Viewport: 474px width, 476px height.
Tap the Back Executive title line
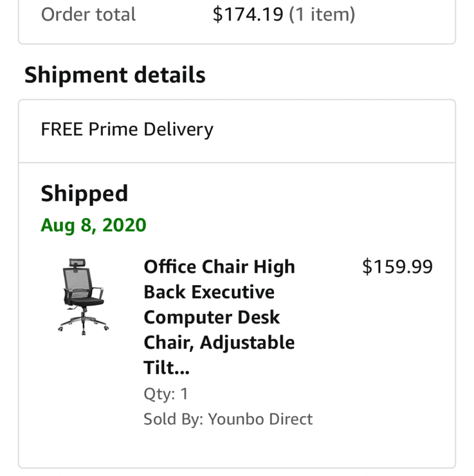point(209,292)
